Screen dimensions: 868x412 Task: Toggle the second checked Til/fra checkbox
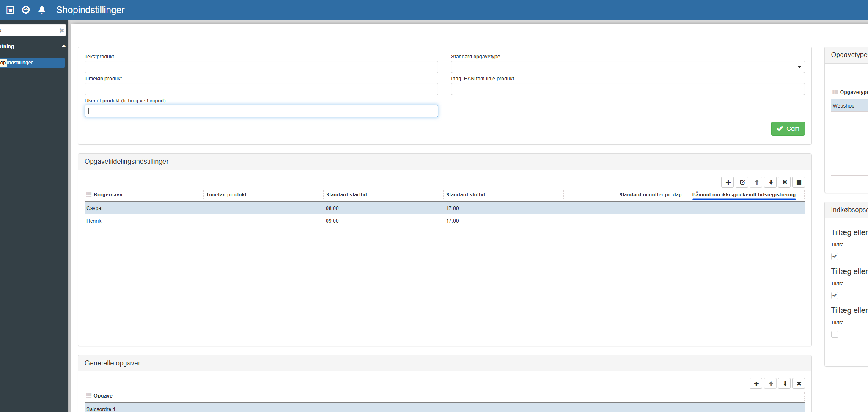click(835, 295)
